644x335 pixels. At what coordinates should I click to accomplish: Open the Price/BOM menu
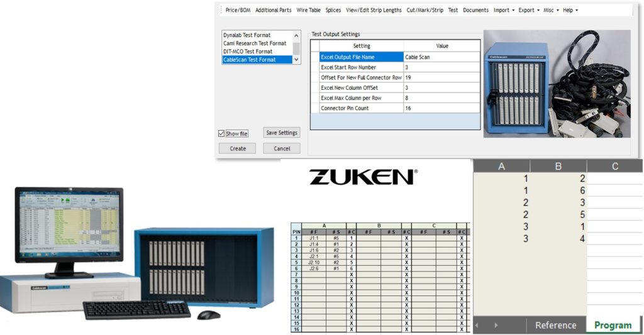click(x=238, y=10)
